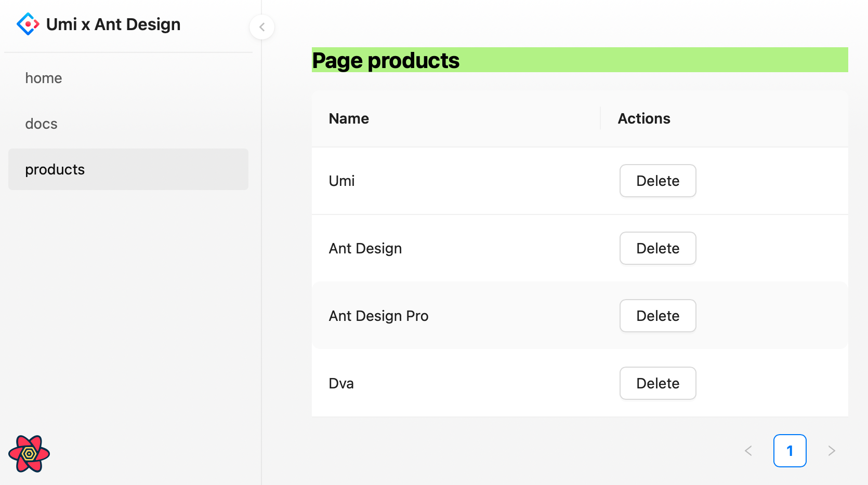The height and width of the screenshot is (485, 868).
Task: Open the docs menu item
Action: click(42, 124)
